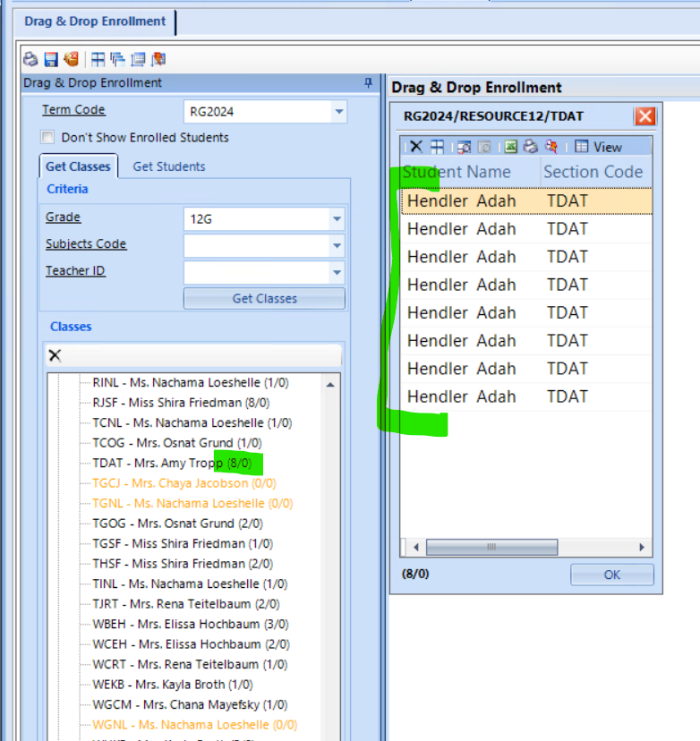
Task: Click the printer icon in the main toolbar
Action: coord(30,59)
